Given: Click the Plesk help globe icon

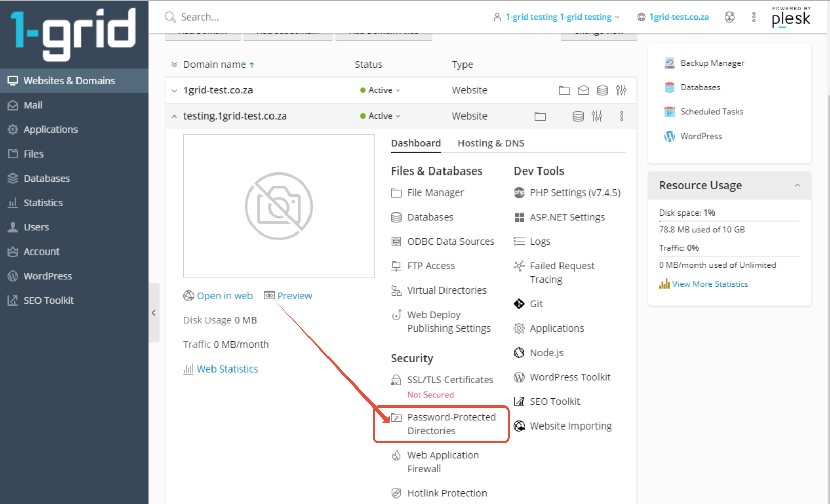Looking at the screenshot, I should pos(729,17).
